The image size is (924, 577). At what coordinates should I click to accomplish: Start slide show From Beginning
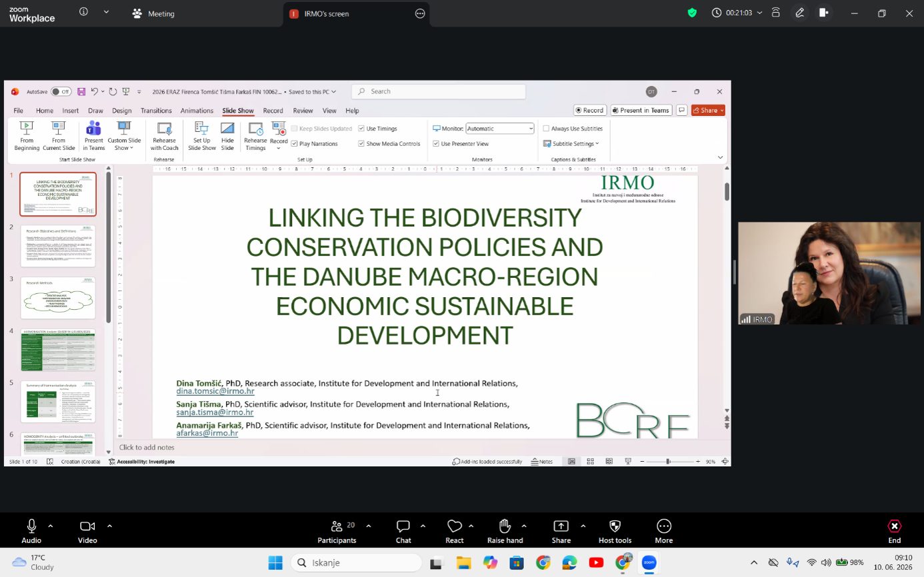(27, 136)
